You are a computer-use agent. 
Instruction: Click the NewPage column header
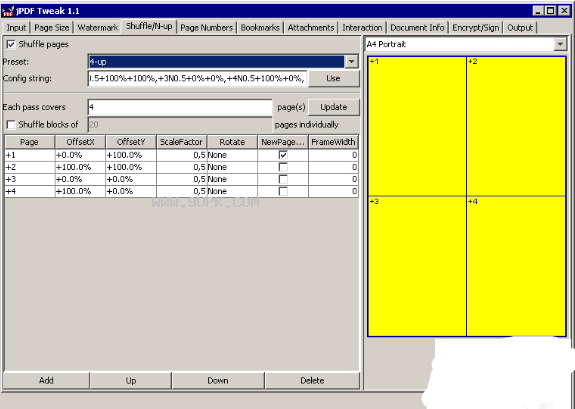coord(283,142)
